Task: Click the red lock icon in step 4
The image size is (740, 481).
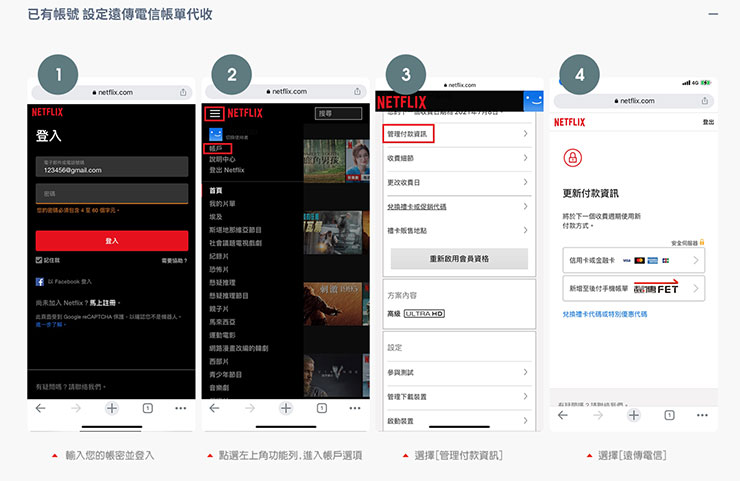Action: 573,158
